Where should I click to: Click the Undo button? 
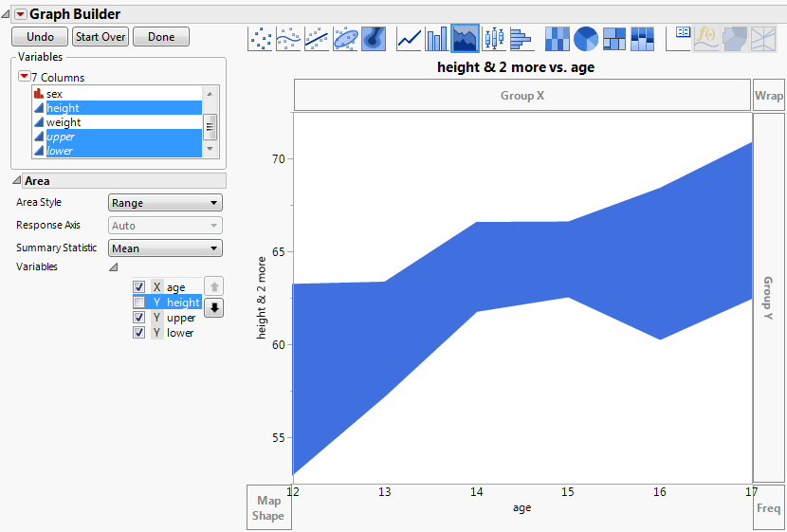(40, 37)
